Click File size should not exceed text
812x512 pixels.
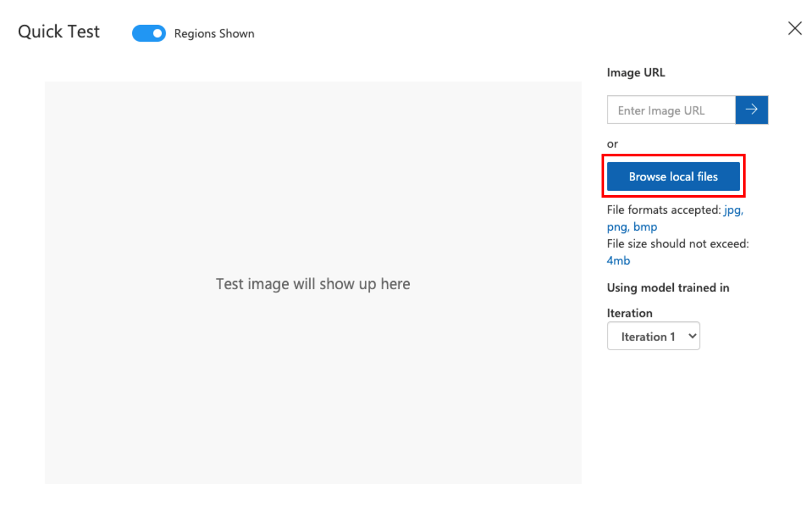(x=678, y=244)
